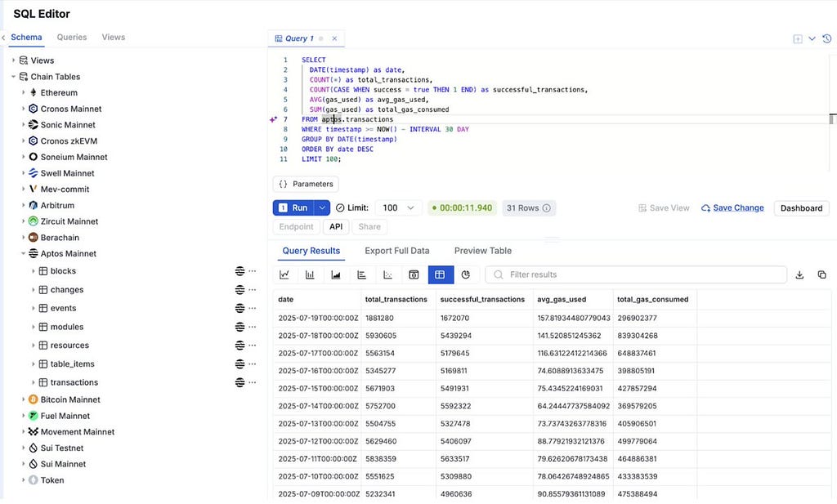Select the Berachain tree item
837x504 pixels.
(x=60, y=238)
